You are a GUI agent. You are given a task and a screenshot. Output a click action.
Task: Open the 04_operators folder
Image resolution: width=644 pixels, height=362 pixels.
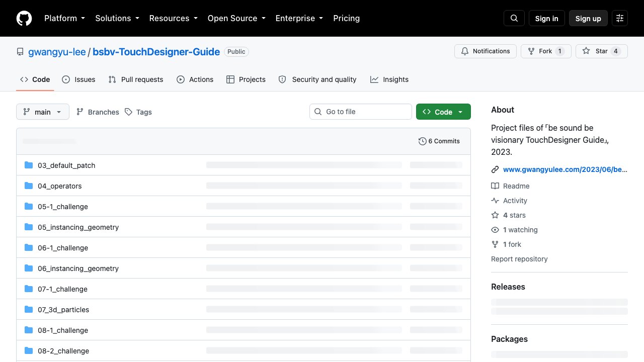(x=60, y=186)
